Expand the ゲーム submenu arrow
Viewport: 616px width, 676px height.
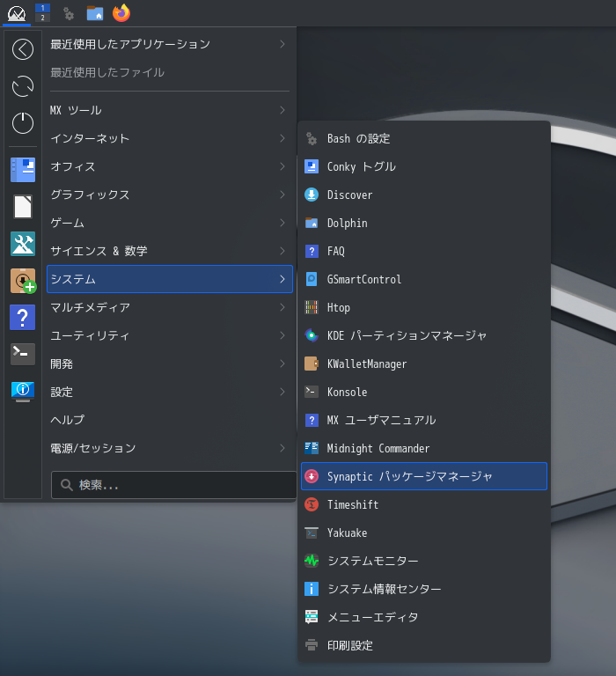coord(282,223)
